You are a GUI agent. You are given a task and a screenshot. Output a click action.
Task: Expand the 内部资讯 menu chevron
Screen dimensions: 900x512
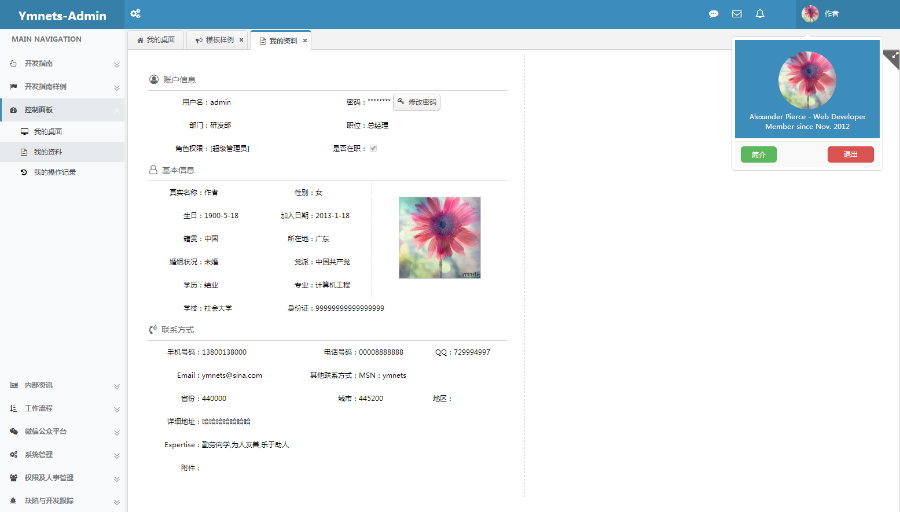(117, 386)
